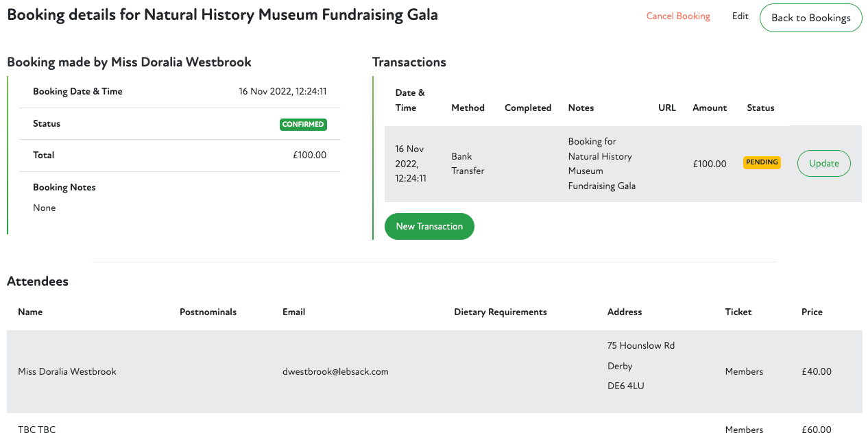Select the dwestbrook@lebsack.com email address
Viewport: 868px width, 446px height.
[x=335, y=372]
